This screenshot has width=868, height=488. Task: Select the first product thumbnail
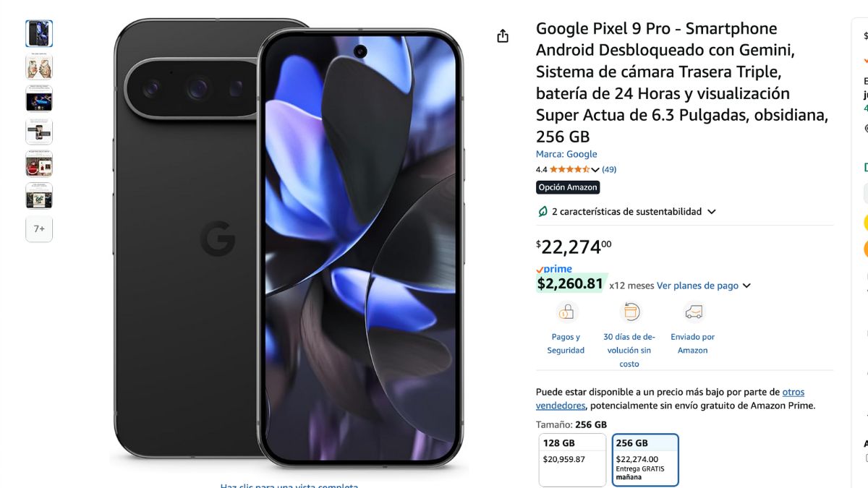tap(39, 33)
